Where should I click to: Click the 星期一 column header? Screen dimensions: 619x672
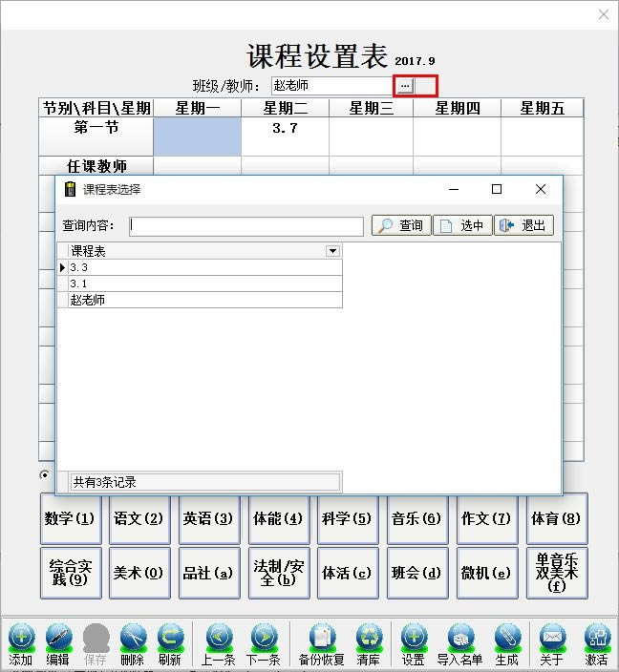pos(198,108)
